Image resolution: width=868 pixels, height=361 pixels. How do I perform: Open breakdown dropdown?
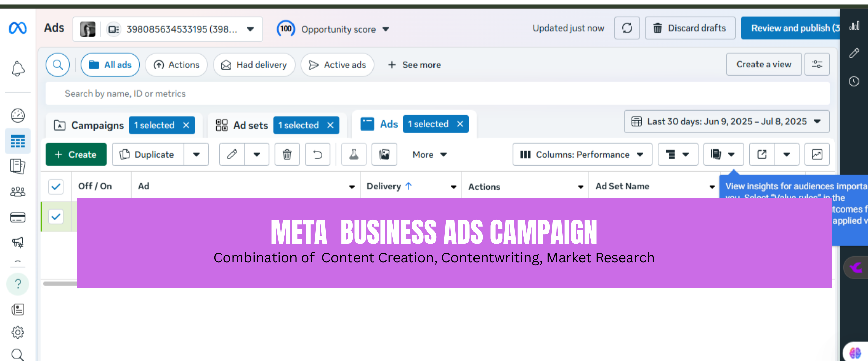tap(678, 155)
